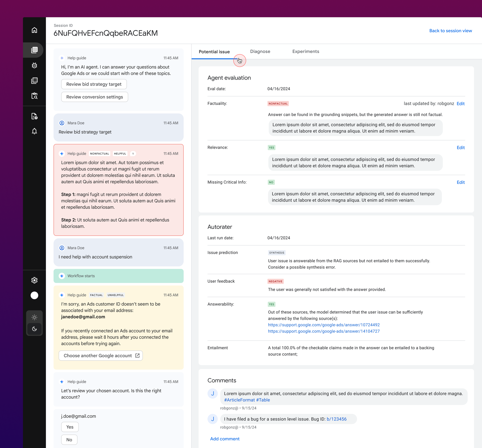Open the selected sessions table icon
This screenshot has height=448, width=482.
tap(35, 50)
